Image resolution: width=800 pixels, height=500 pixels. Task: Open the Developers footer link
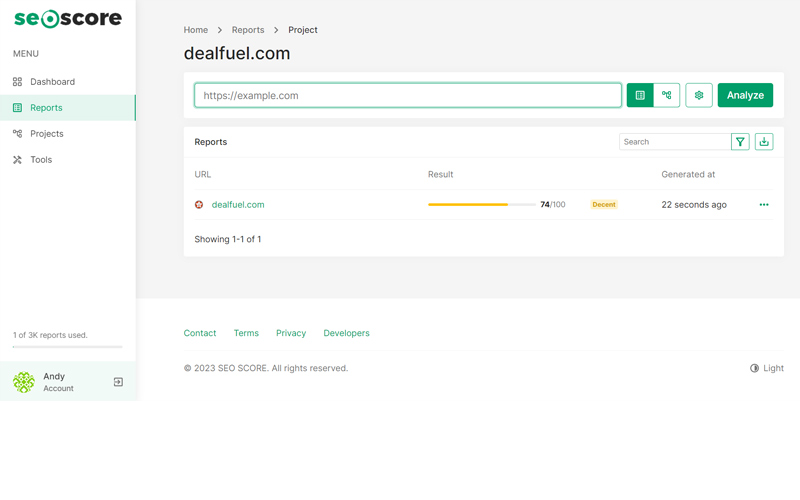(346, 333)
